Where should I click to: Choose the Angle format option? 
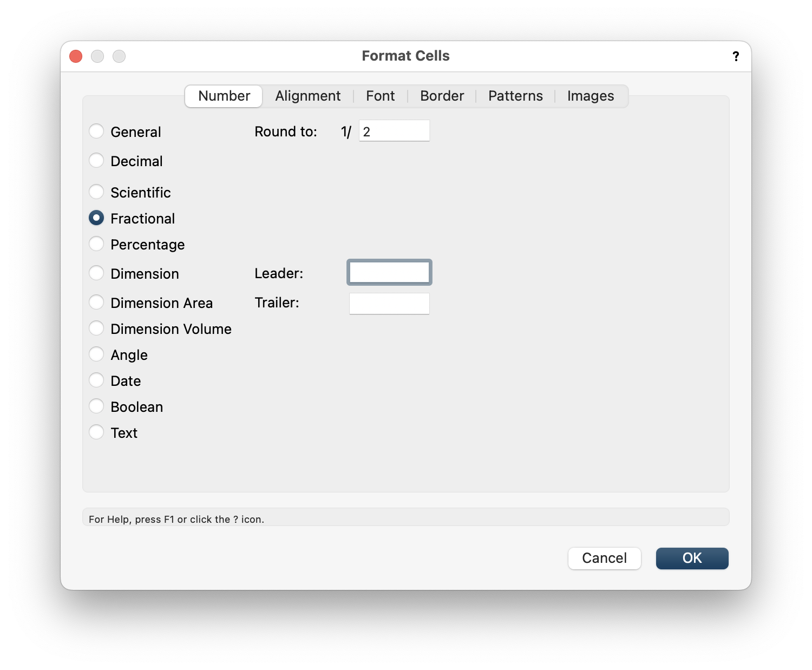[x=96, y=354]
